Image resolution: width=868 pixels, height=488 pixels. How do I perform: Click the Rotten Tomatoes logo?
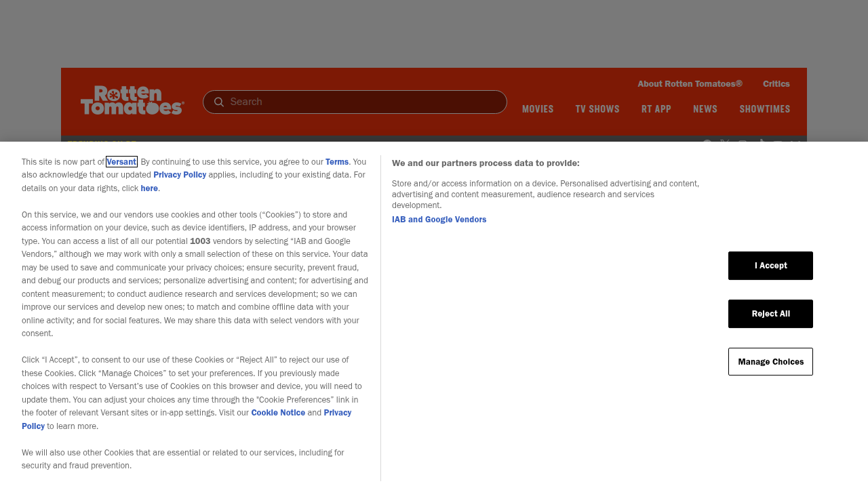[132, 100]
